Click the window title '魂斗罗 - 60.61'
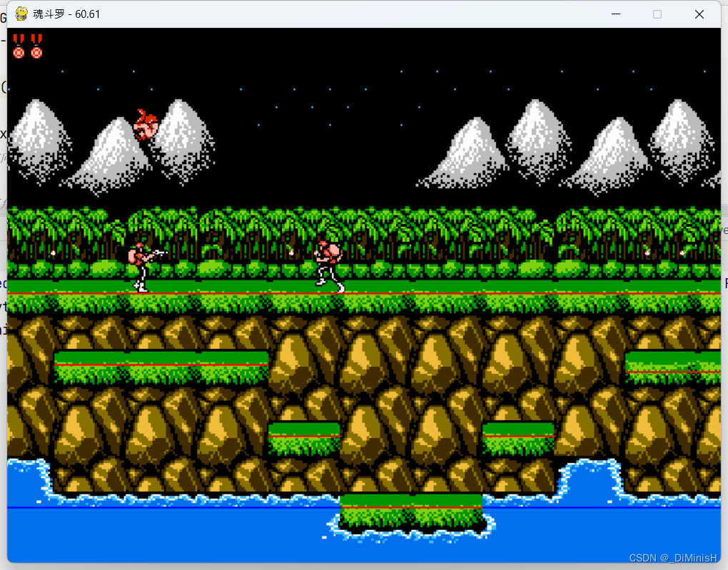Image resolution: width=728 pixels, height=570 pixels. coord(66,14)
